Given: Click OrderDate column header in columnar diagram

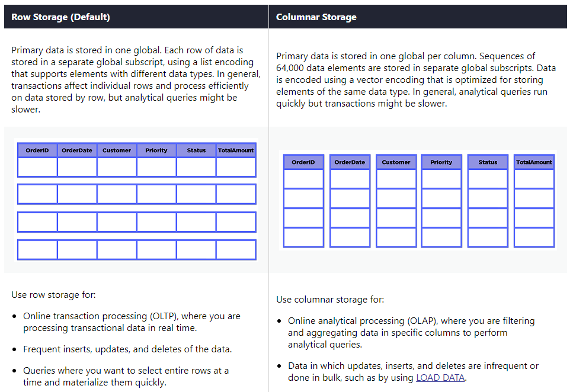Looking at the screenshot, I should click(x=350, y=162).
